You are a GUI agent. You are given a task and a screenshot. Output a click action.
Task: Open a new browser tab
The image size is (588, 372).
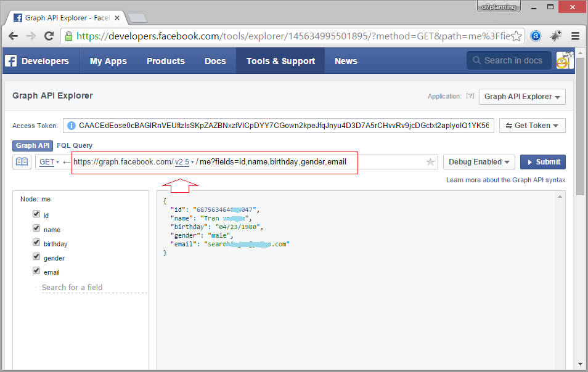click(x=137, y=18)
